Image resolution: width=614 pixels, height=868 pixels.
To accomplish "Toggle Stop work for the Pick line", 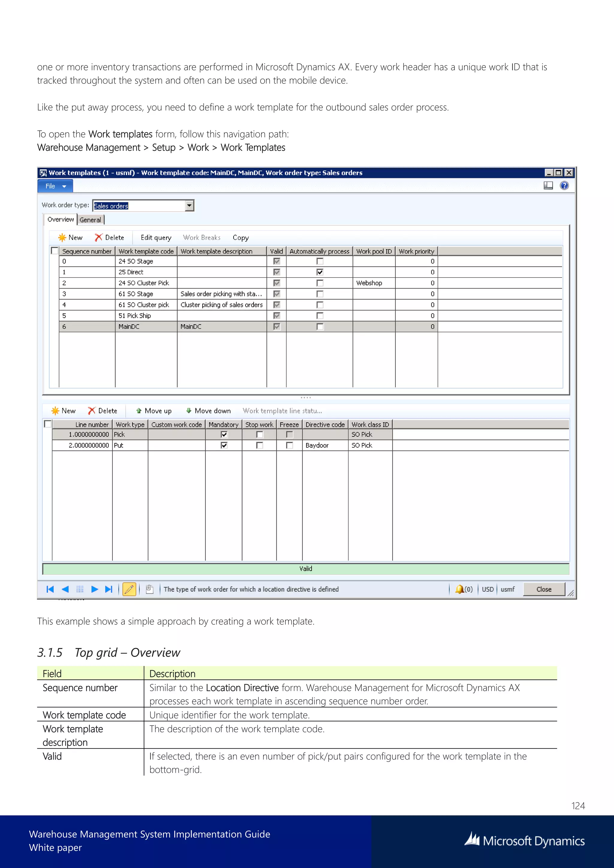I will 259,434.
